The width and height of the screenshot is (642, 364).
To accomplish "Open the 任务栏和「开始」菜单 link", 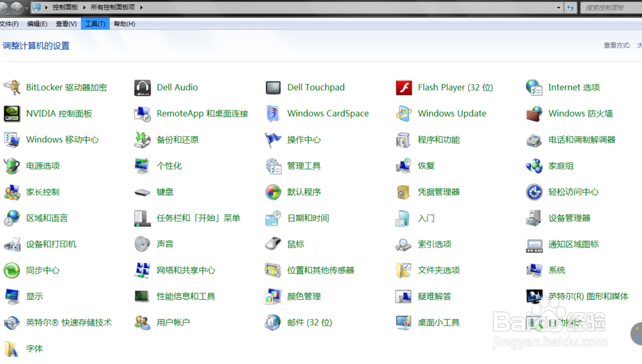I will click(198, 218).
